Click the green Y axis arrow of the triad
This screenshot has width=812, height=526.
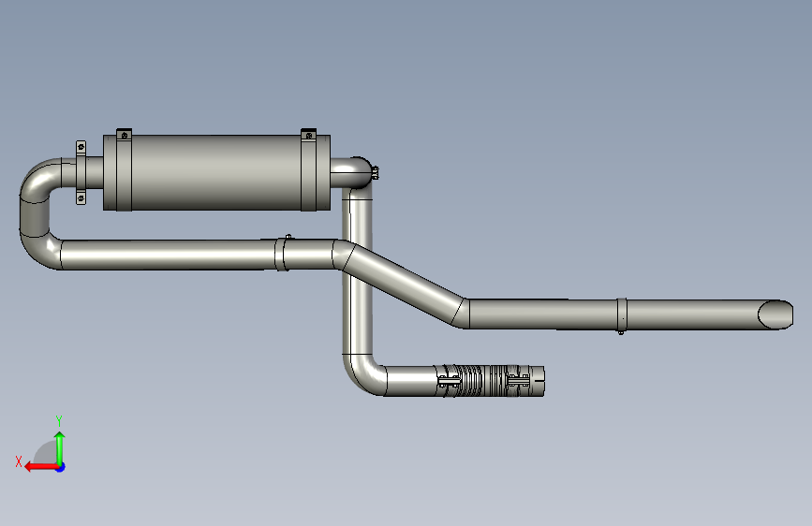[60, 449]
